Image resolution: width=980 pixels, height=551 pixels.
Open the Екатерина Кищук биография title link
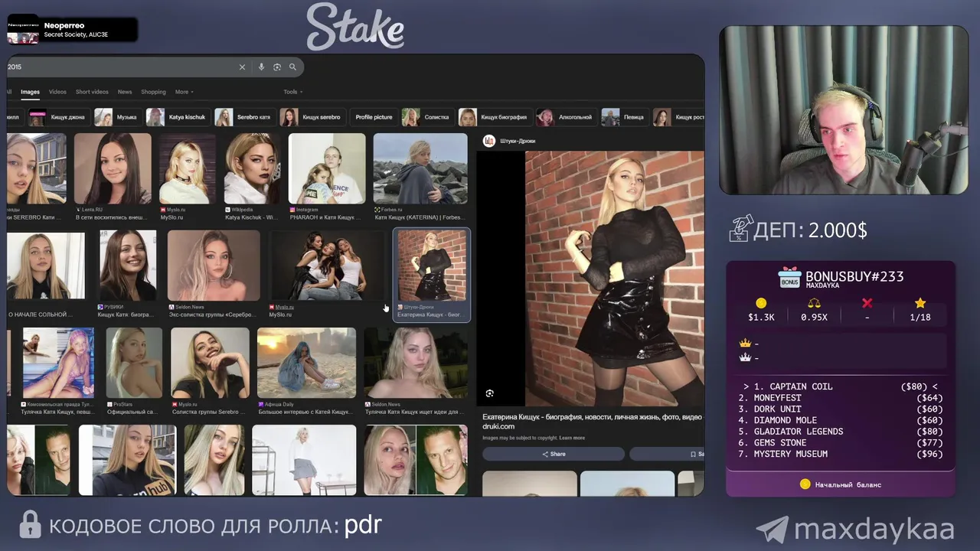pyautogui.click(x=592, y=417)
